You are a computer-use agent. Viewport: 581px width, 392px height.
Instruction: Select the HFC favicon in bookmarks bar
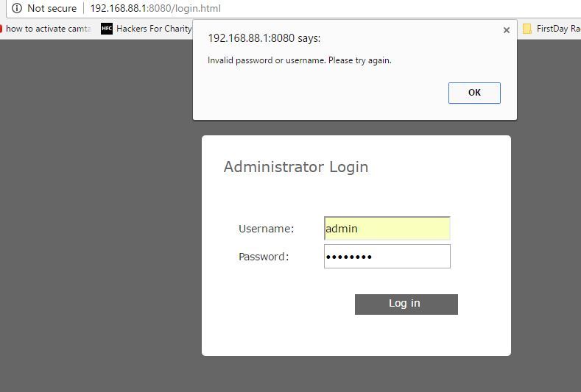click(x=107, y=29)
